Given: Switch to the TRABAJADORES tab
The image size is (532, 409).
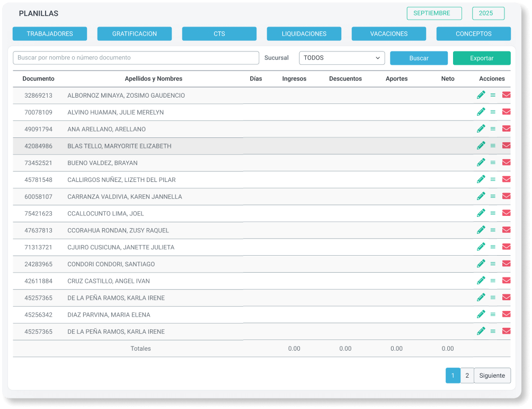Looking at the screenshot, I should [50, 34].
